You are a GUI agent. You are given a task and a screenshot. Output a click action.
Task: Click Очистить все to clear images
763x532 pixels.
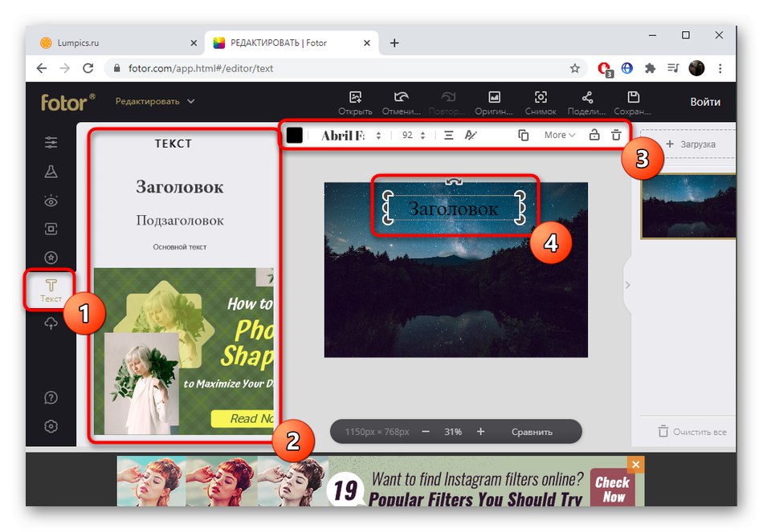pos(692,432)
